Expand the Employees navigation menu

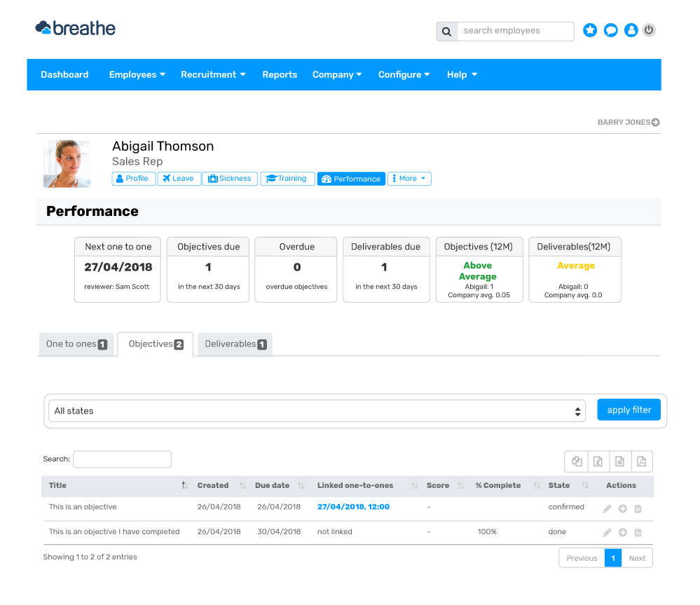point(137,74)
